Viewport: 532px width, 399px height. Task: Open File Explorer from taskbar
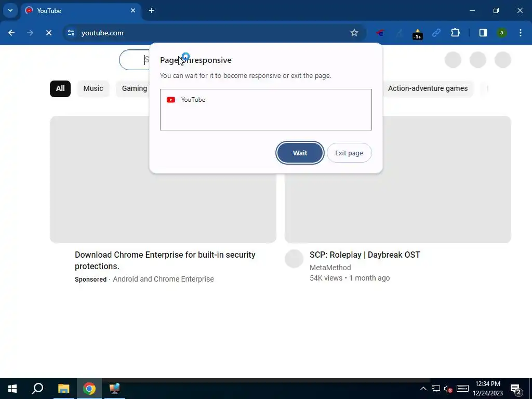tap(63, 389)
